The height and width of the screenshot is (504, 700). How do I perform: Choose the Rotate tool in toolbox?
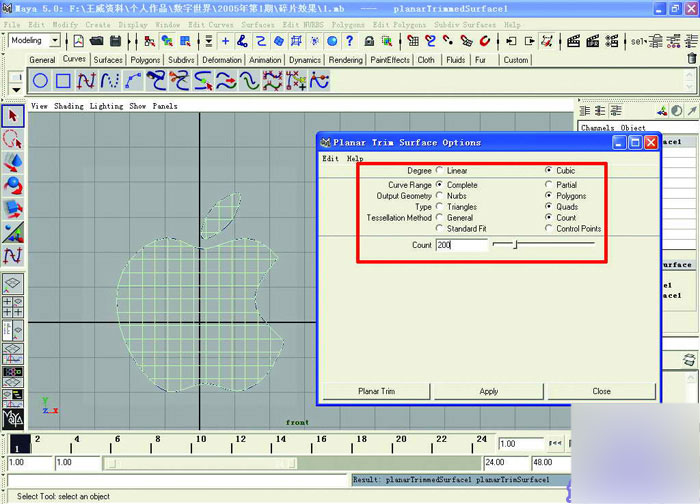12,186
